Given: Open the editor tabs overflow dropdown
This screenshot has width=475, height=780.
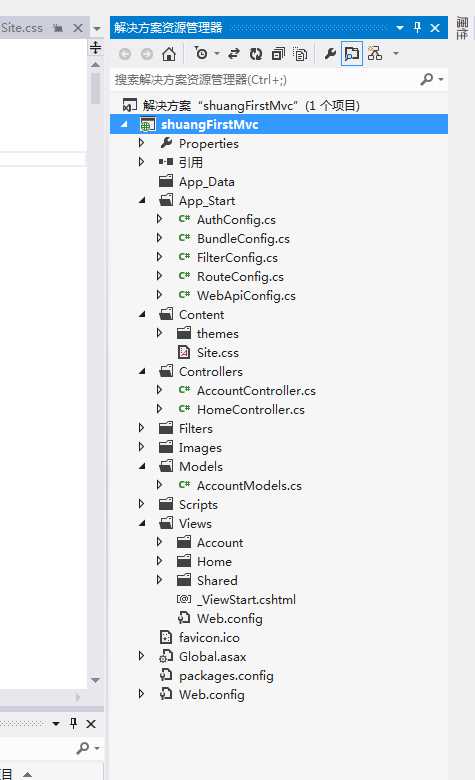Looking at the screenshot, I should (97, 28).
